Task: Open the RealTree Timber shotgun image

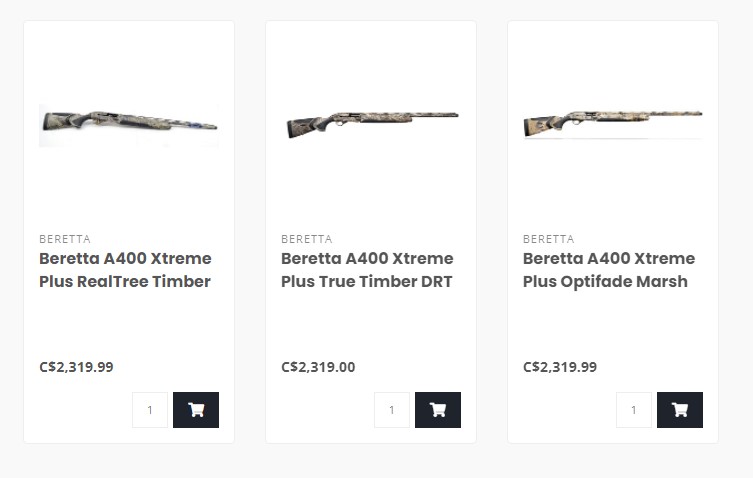Action: click(129, 125)
